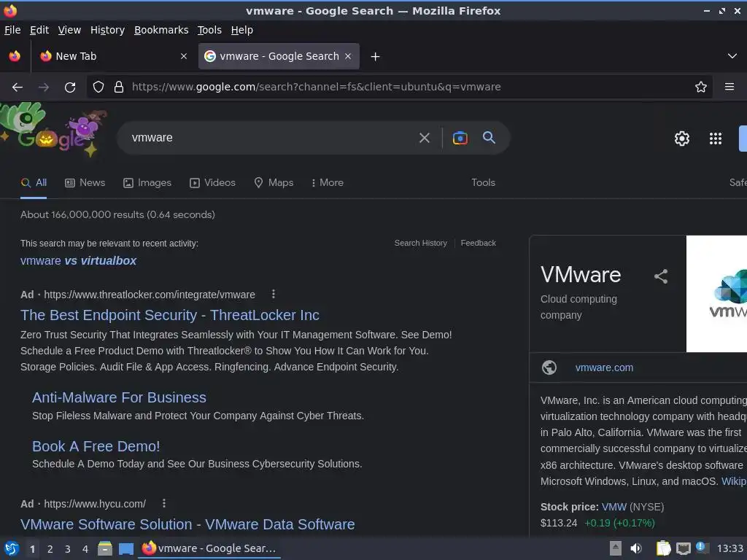Image resolution: width=747 pixels, height=560 pixels.
Task: Submit search with the magnifier icon
Action: tap(489, 138)
